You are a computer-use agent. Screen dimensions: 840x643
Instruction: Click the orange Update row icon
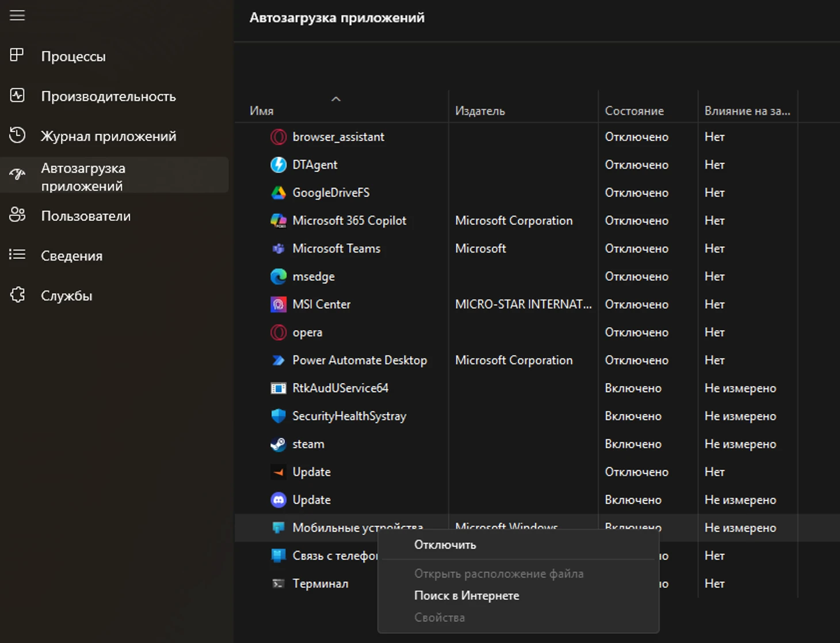(x=278, y=472)
